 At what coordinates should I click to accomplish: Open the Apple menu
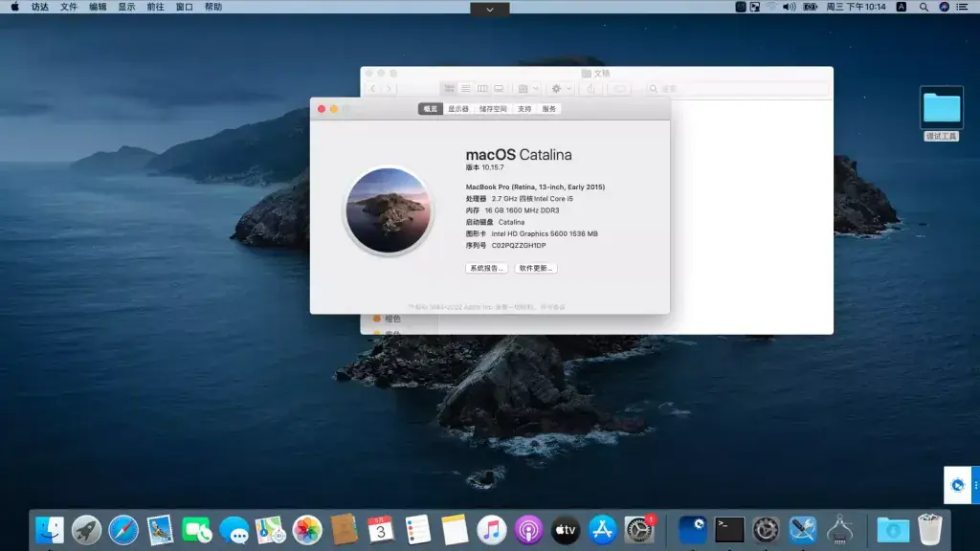15,7
